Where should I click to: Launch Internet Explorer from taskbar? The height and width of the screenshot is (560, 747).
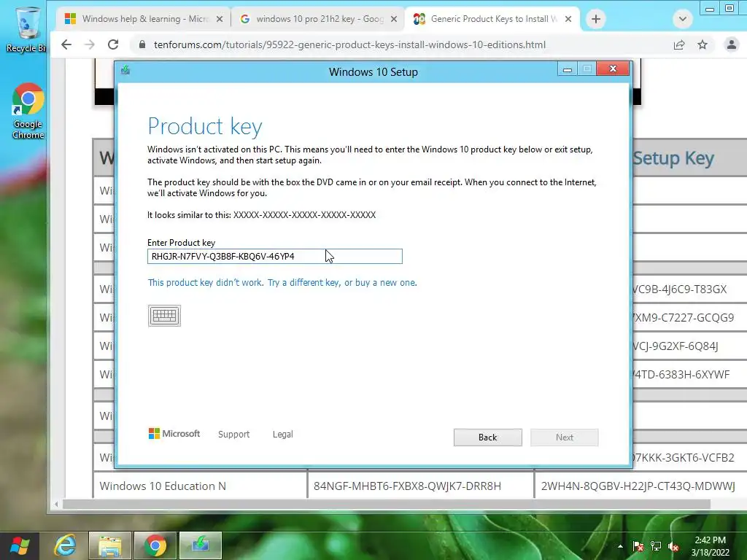coord(65,545)
